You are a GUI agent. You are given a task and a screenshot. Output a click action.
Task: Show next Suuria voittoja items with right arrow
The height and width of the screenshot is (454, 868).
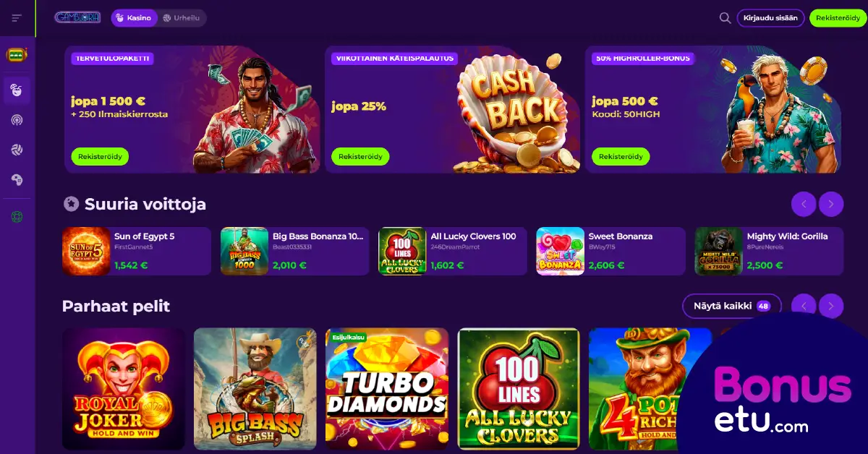coord(831,205)
